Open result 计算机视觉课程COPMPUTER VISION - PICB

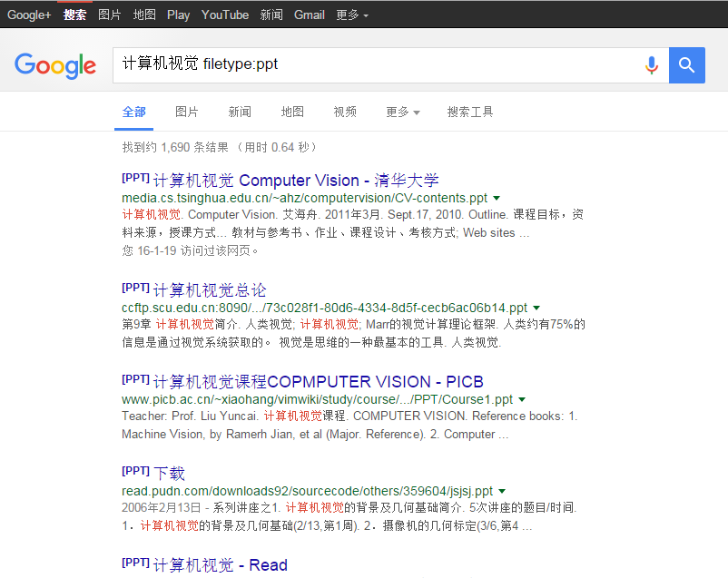click(x=318, y=382)
